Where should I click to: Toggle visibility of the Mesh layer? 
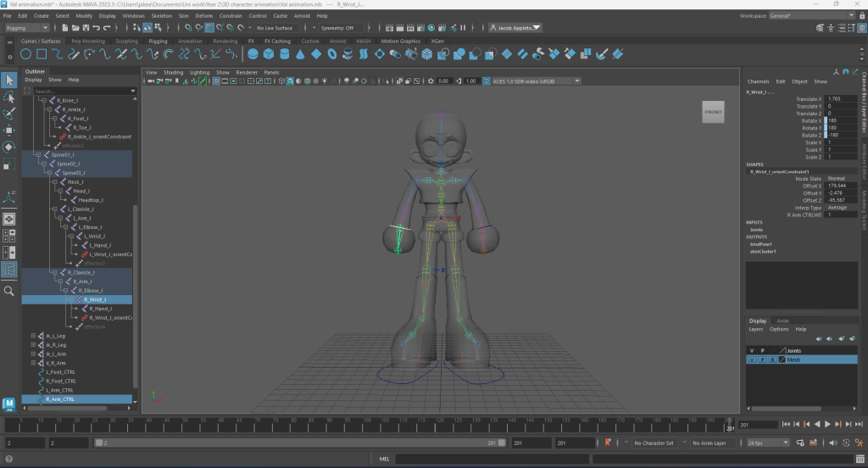[751, 359]
